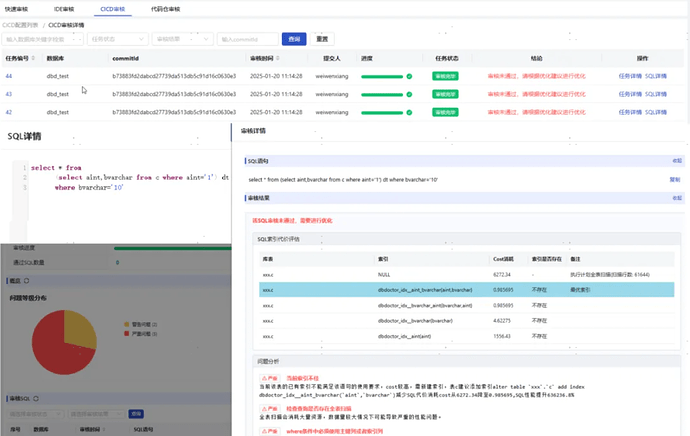Expand the 审核结果 dropdown filter
The height and width of the screenshot is (436, 690).
point(182,39)
